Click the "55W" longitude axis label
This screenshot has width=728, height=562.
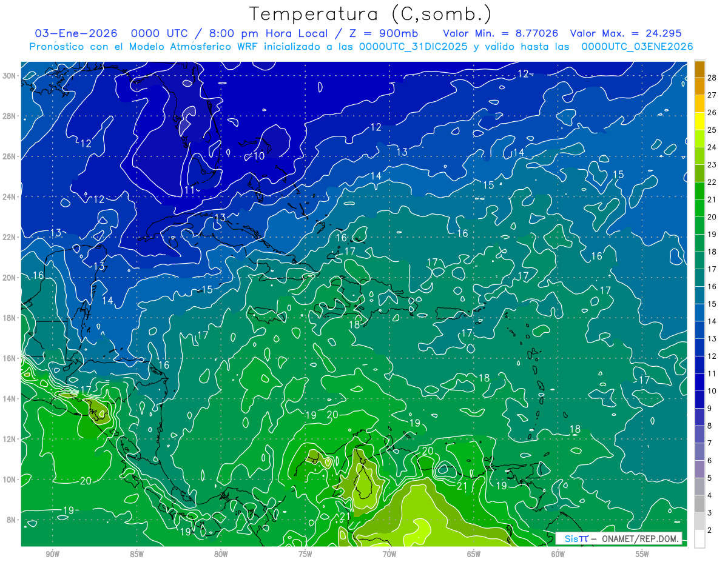pos(642,554)
